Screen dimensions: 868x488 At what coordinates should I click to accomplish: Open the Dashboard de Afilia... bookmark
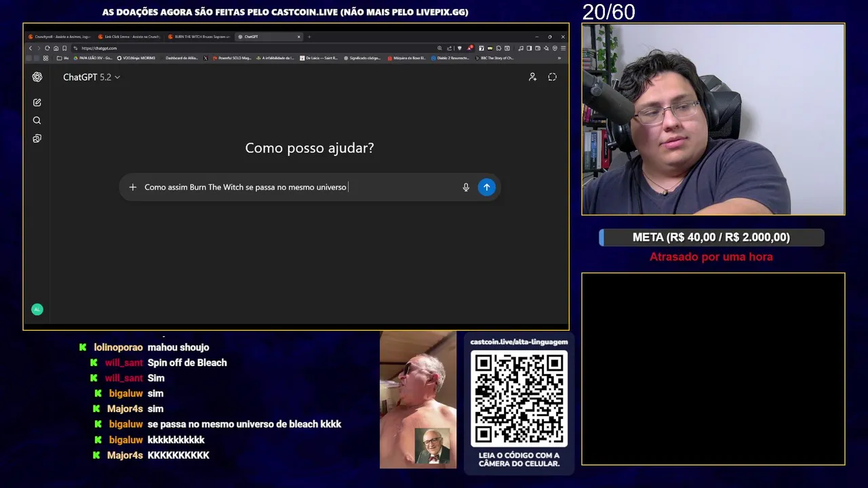pos(182,58)
